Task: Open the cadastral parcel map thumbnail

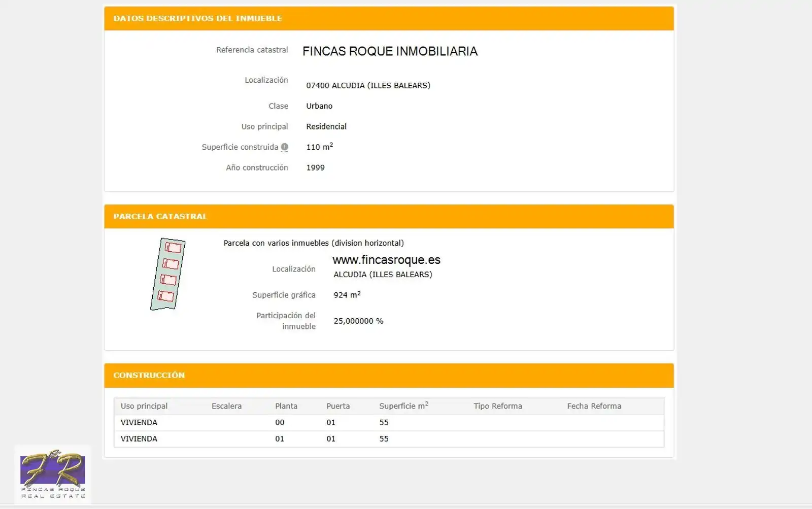Action: [x=168, y=274]
